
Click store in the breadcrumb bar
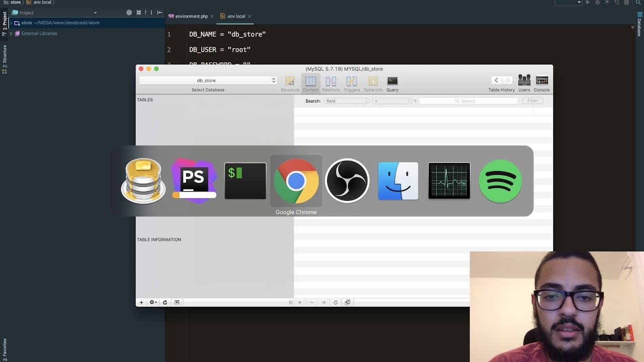pyautogui.click(x=16, y=3)
